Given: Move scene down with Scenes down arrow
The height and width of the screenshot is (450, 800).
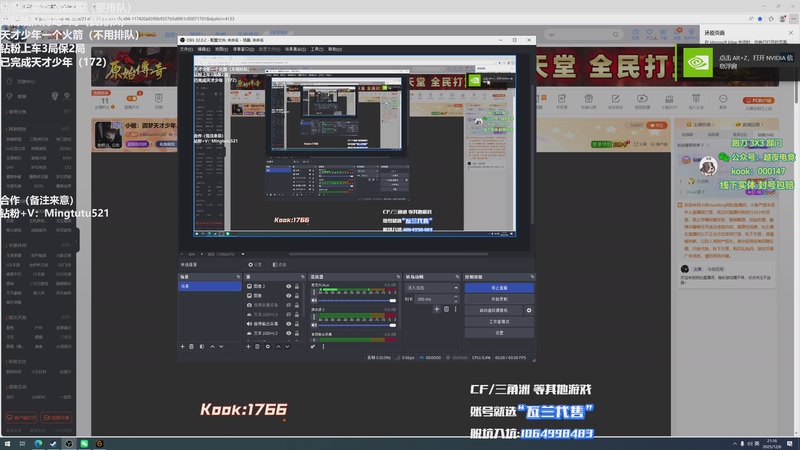Looking at the screenshot, I should (x=221, y=346).
